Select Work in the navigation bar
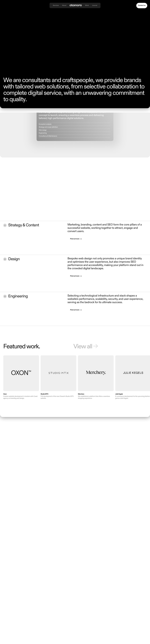Screen dimensions: 150x644 coord(87,5)
